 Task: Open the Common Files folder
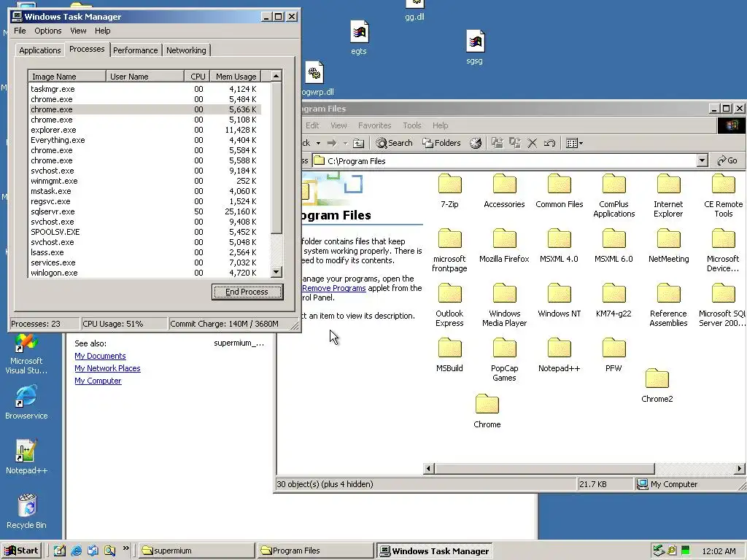click(560, 192)
